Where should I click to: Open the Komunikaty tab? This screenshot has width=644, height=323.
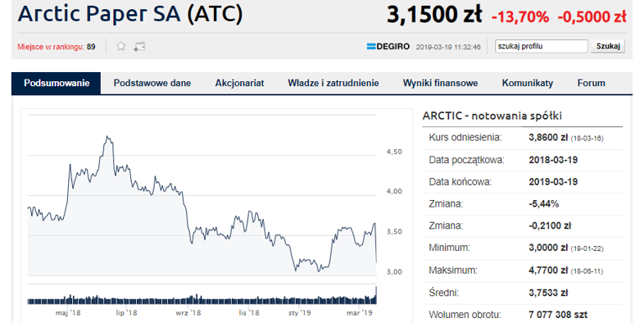pyautogui.click(x=528, y=83)
